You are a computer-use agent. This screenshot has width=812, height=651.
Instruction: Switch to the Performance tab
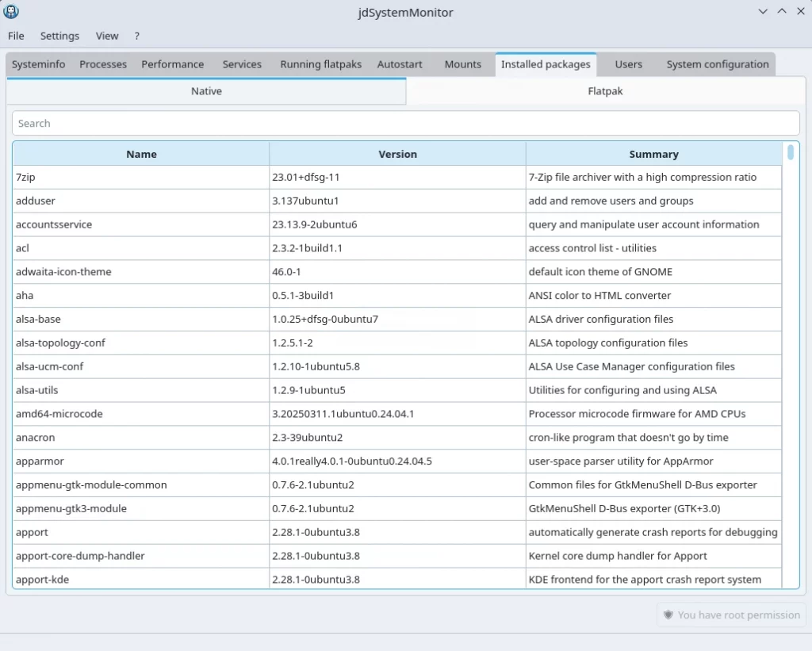[x=172, y=64]
